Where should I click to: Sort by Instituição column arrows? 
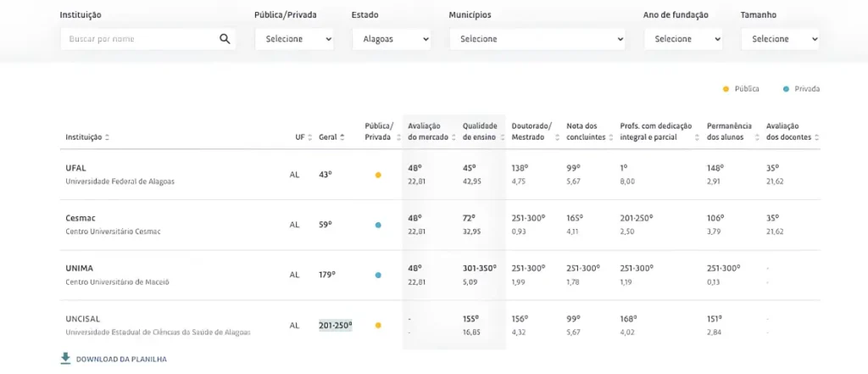click(x=107, y=137)
